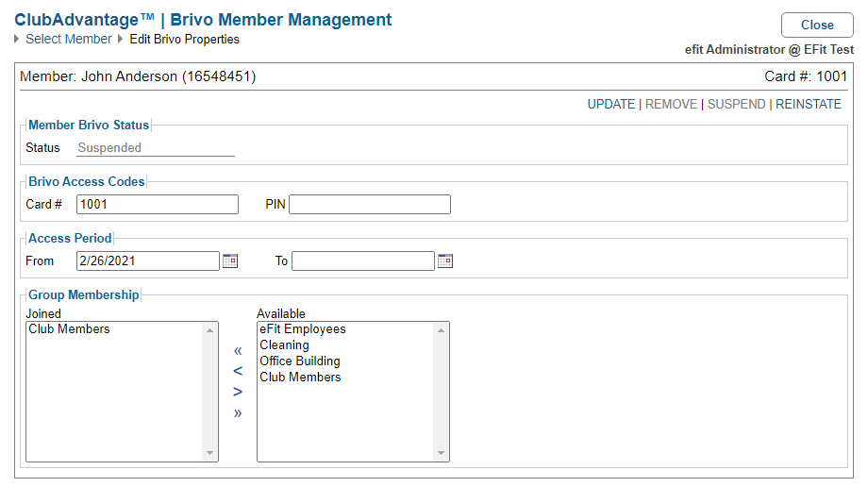Click the Card # input field
The image size is (868, 487).
click(x=158, y=205)
